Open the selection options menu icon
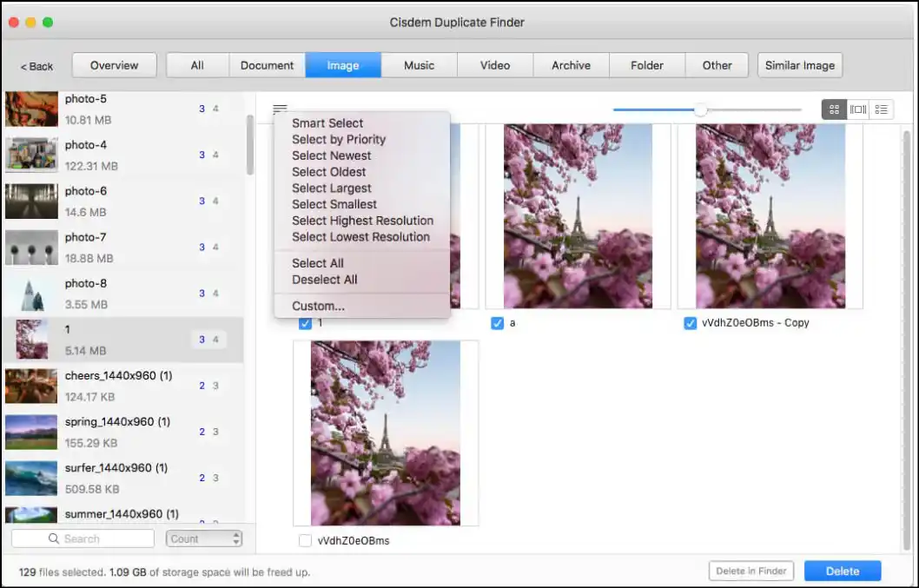 pyautogui.click(x=280, y=109)
